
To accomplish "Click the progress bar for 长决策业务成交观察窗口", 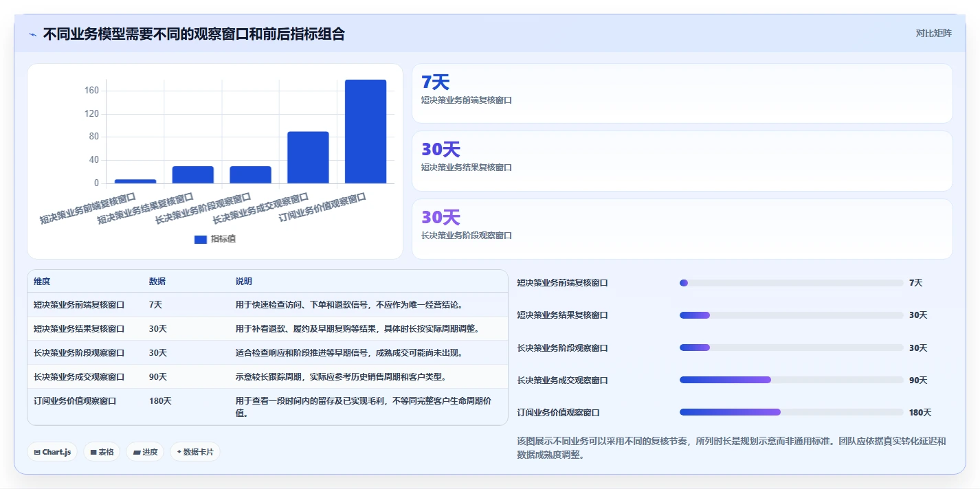I will click(791, 380).
